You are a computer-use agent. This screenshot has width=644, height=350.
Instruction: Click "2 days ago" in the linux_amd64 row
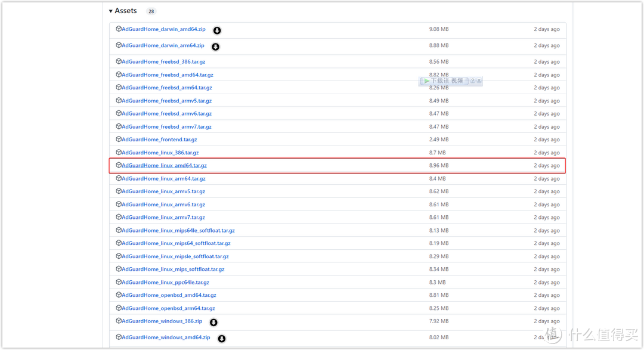(547, 166)
